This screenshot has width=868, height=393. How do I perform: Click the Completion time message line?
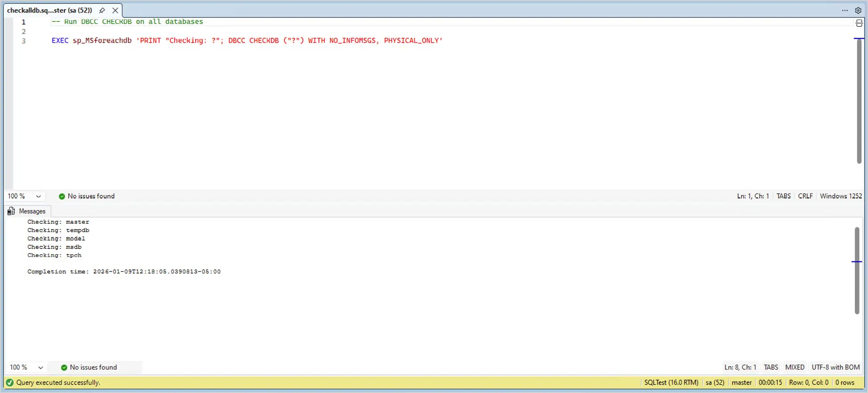(124, 272)
